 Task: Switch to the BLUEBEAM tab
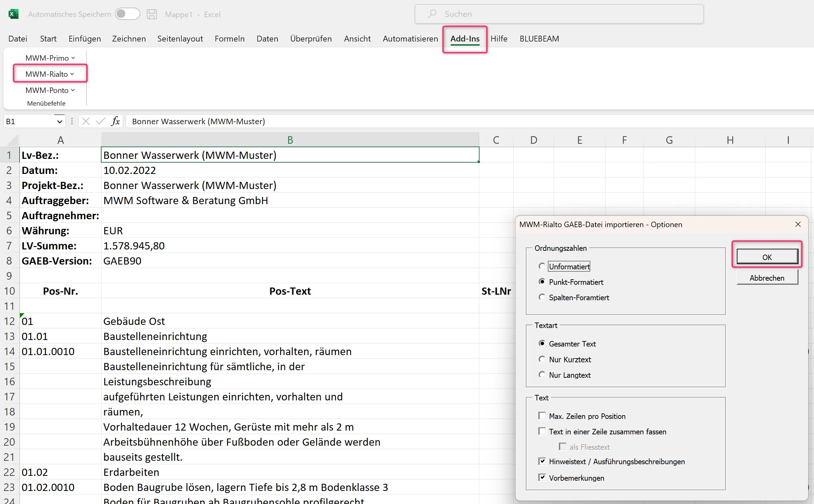539,38
